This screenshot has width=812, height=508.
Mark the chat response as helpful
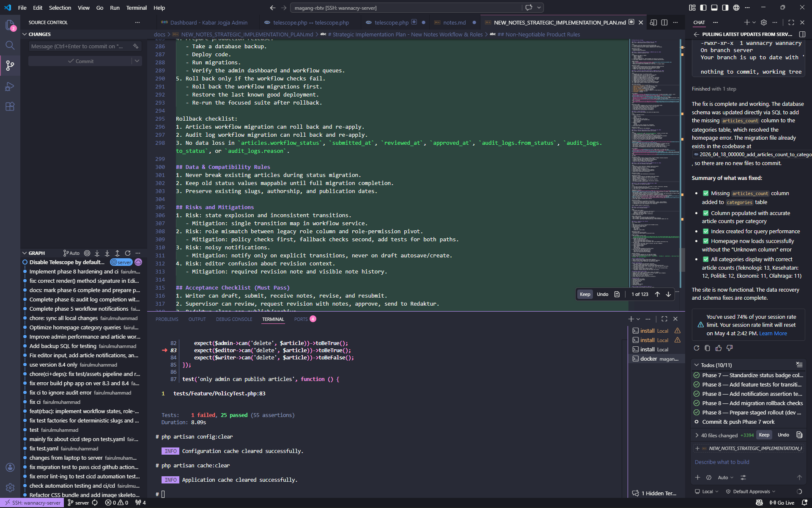tap(719, 348)
